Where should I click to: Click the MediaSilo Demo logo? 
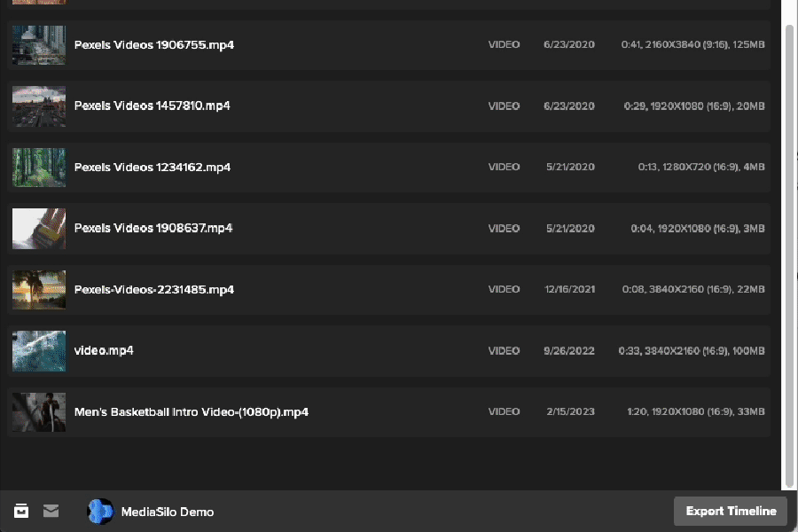coord(100,511)
